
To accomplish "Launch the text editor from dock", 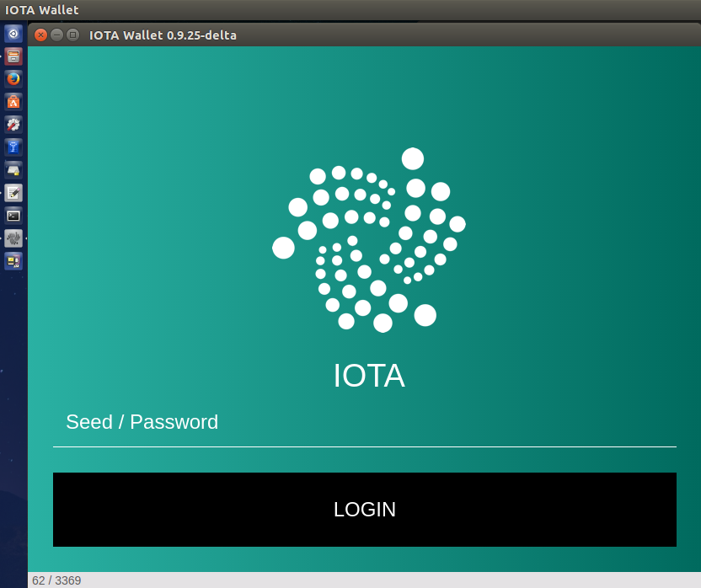I will [13, 193].
